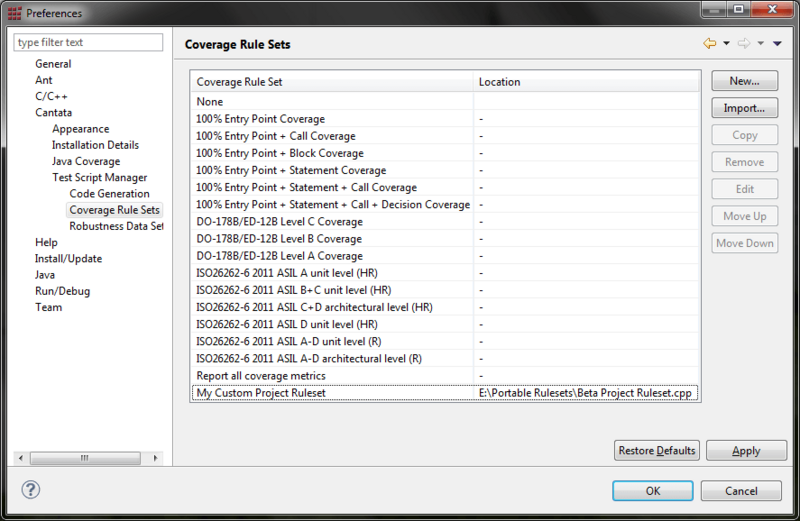This screenshot has height=521, width=800.
Task: Select Cantata in preferences tree
Action: (54, 112)
